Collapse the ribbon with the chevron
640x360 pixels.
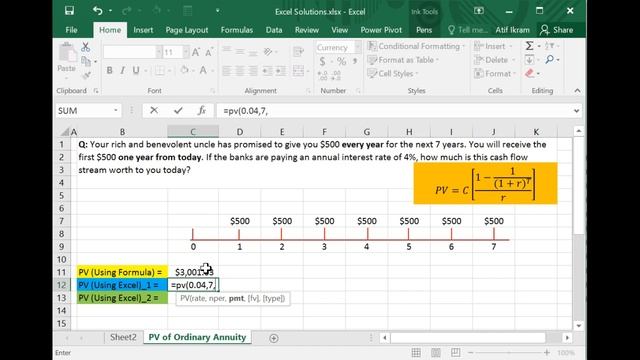pos(577,91)
